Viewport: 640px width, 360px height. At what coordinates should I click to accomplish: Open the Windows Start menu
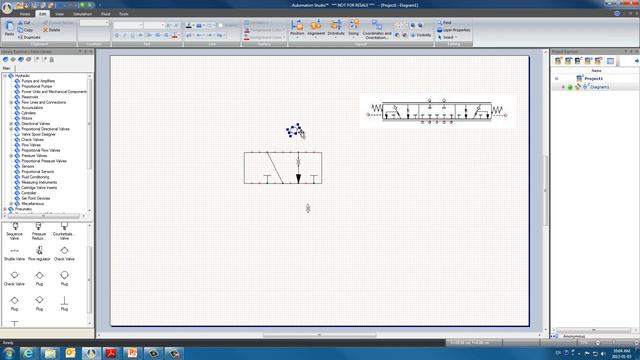8,353
